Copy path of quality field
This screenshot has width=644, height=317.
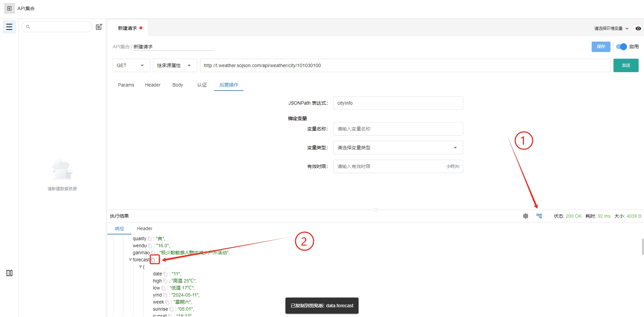click(150, 239)
